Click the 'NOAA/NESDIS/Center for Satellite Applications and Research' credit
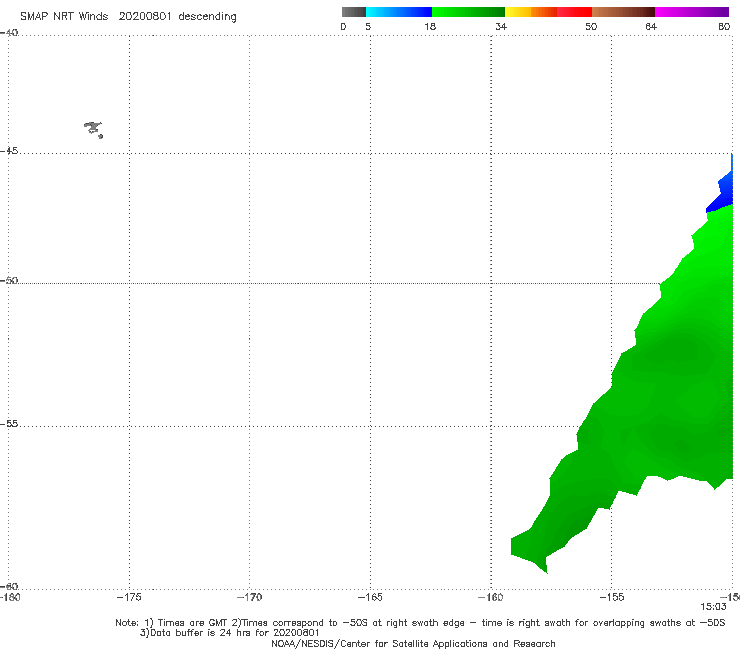The height and width of the screenshot is (650, 740). tap(413, 644)
